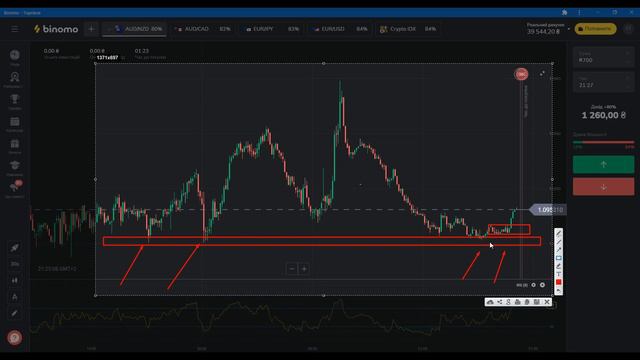640x360 pixels.
Task: Open the gift bonuses sidebar icon
Action: click(x=15, y=144)
